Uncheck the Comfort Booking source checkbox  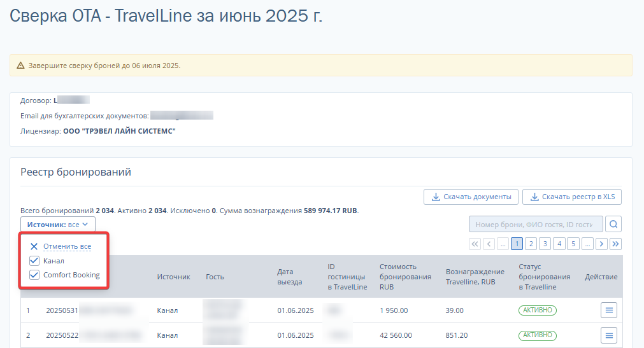click(x=34, y=275)
